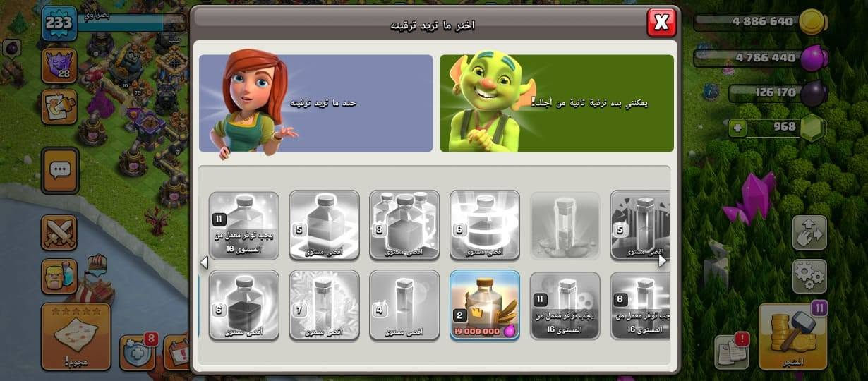Select the level 11 spell in top row

click(x=244, y=225)
